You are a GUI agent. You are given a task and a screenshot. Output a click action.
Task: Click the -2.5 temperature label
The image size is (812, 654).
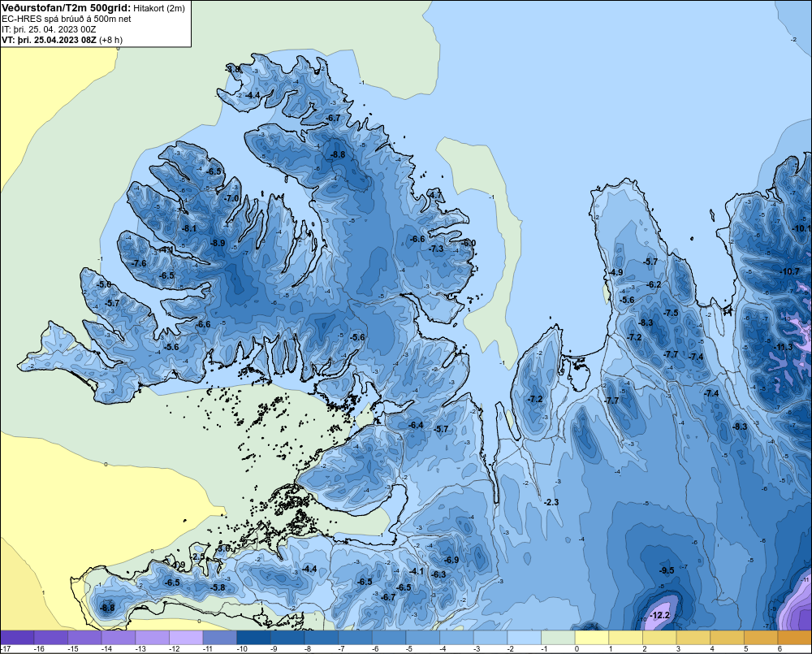tap(198, 557)
